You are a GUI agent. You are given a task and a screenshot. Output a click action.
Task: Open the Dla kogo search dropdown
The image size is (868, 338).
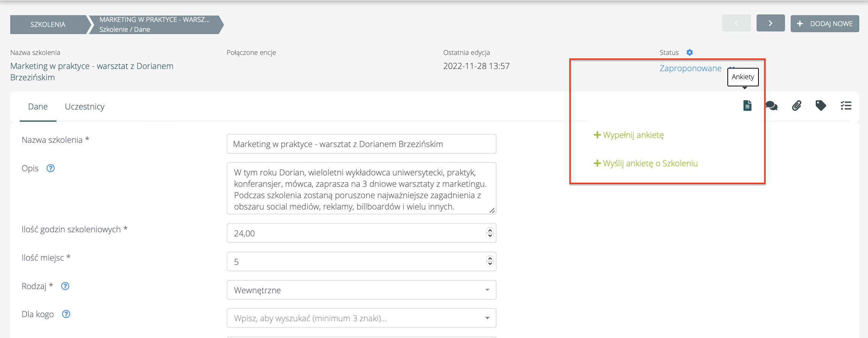(x=361, y=318)
